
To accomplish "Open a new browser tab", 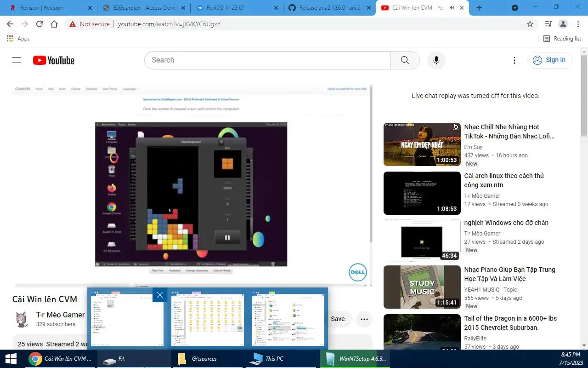I will 479,8.
